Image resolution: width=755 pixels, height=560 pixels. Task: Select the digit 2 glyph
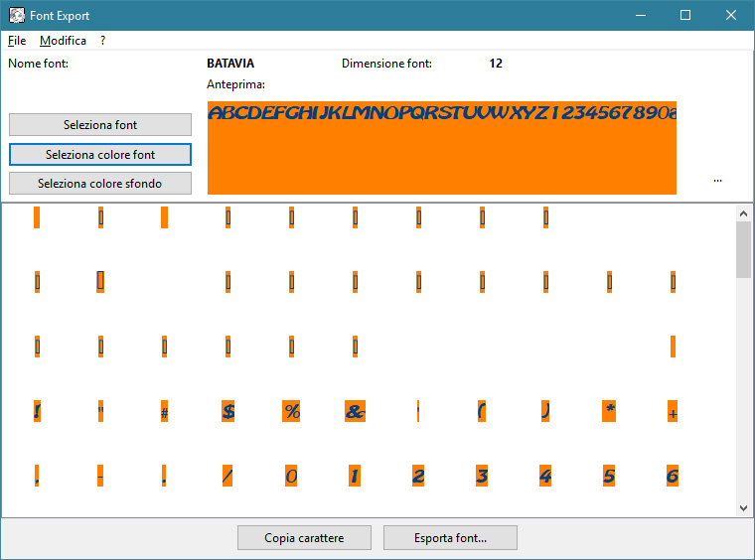[x=418, y=476]
